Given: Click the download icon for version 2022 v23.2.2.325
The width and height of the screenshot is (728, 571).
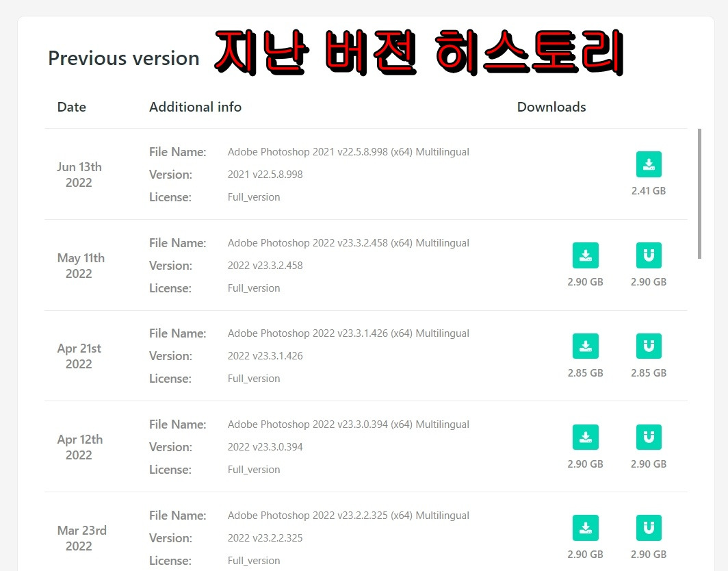Looking at the screenshot, I should point(585,528).
